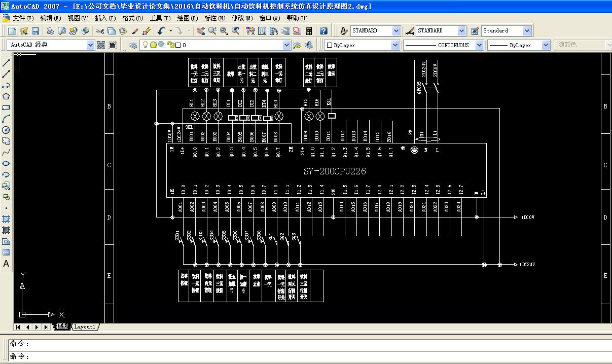Select the Polygon tool in draw toolbar

point(6,96)
